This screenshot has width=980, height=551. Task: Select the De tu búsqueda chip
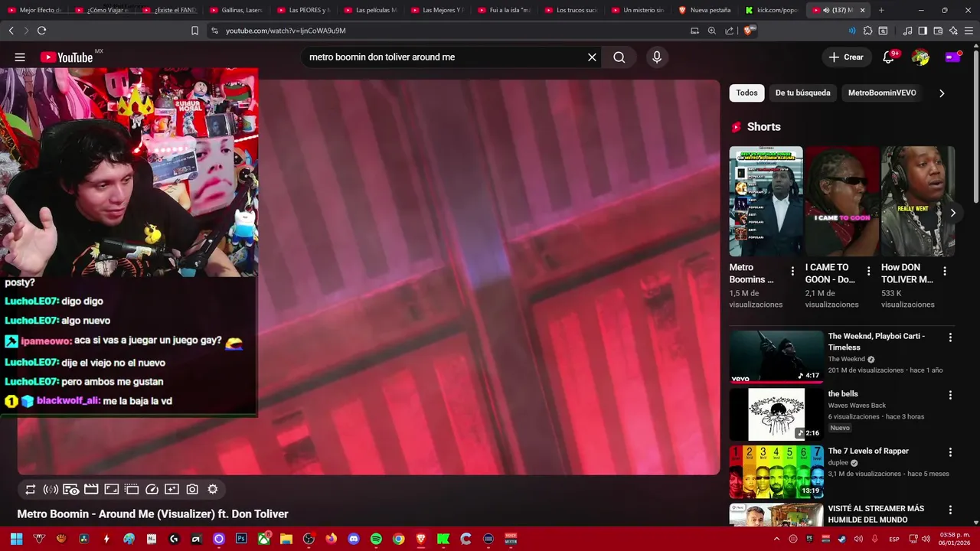click(x=802, y=93)
